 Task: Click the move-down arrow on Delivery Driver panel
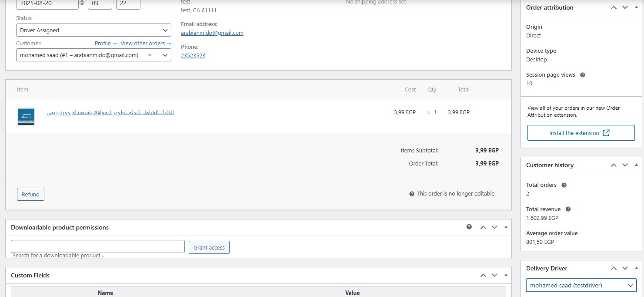click(x=625, y=268)
